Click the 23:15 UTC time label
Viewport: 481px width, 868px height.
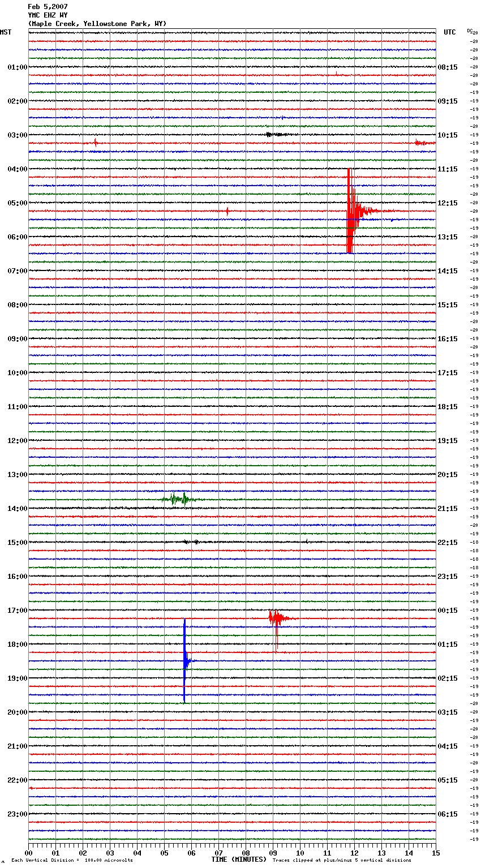[x=448, y=577]
